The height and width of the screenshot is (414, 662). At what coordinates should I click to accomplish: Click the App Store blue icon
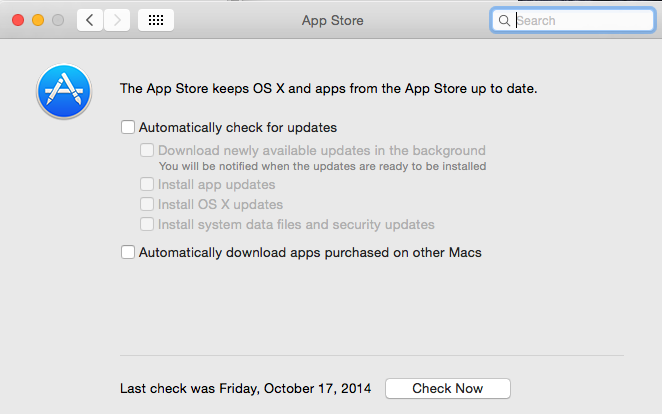tap(64, 91)
